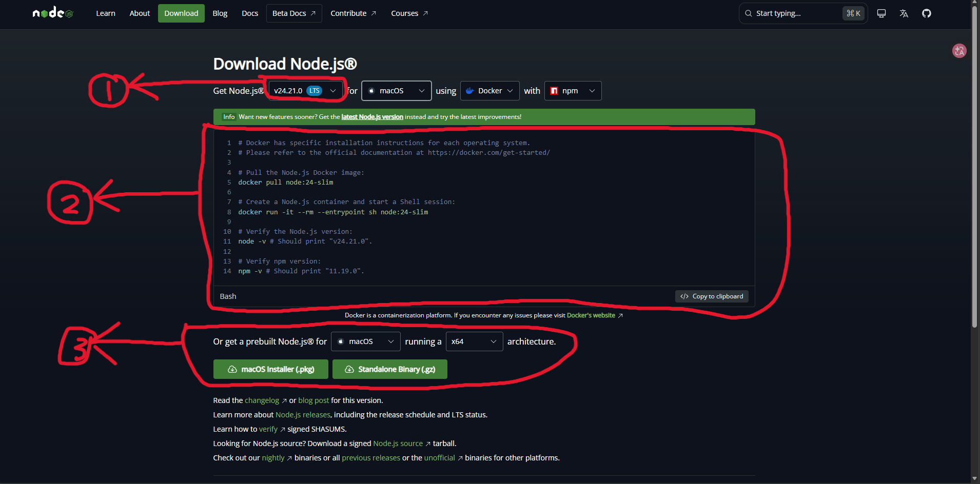Open the GitHub icon link
Viewport: 980px width, 484px height.
[926, 13]
